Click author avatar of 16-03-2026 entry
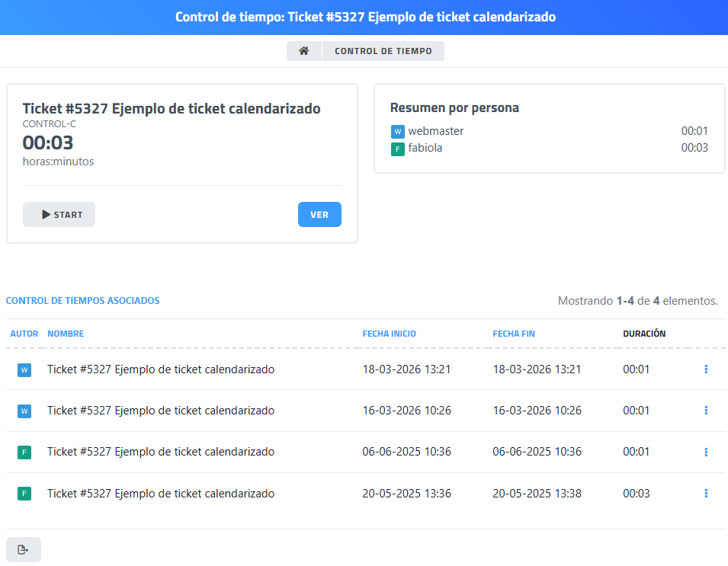 tap(24, 411)
